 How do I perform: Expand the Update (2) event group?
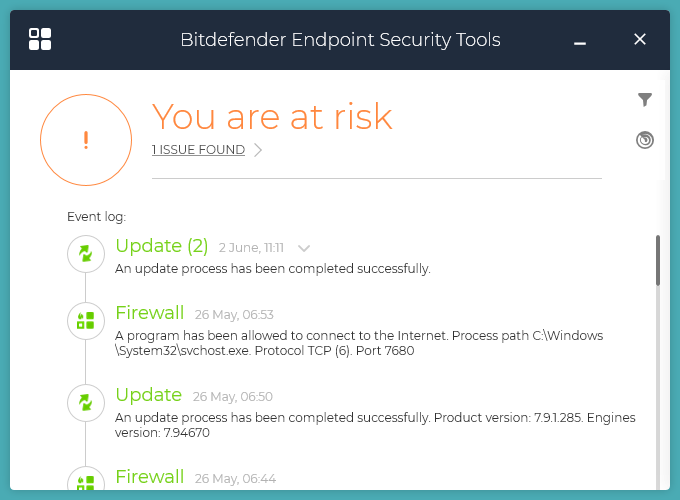pos(305,248)
